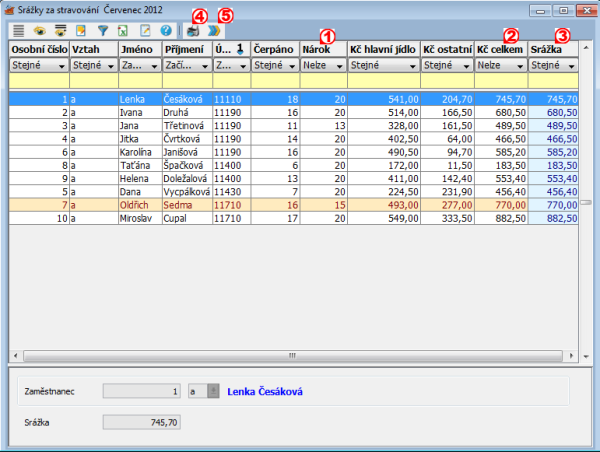This screenshot has height=452, width=600.
Task: Click the horizontal scrollbar of the table
Action: [x=290, y=355]
